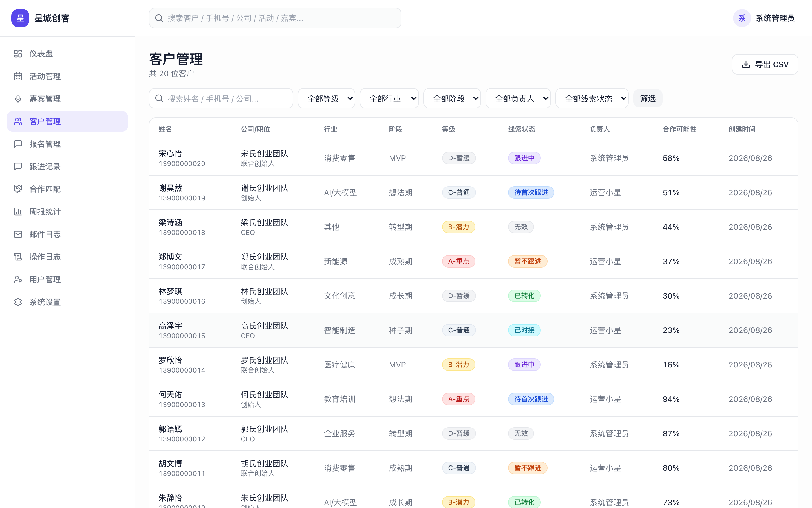Click the 跟进记录 chat bubble icon

click(x=18, y=167)
